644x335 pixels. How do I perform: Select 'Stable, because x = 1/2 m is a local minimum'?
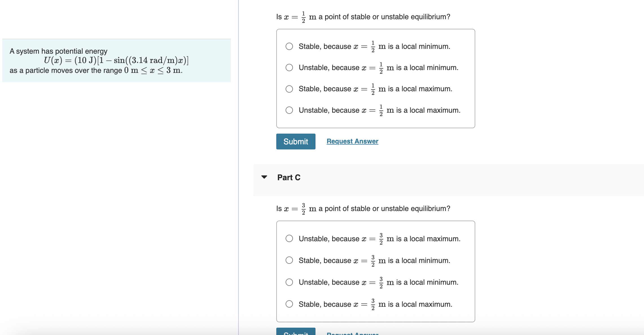[x=289, y=46]
